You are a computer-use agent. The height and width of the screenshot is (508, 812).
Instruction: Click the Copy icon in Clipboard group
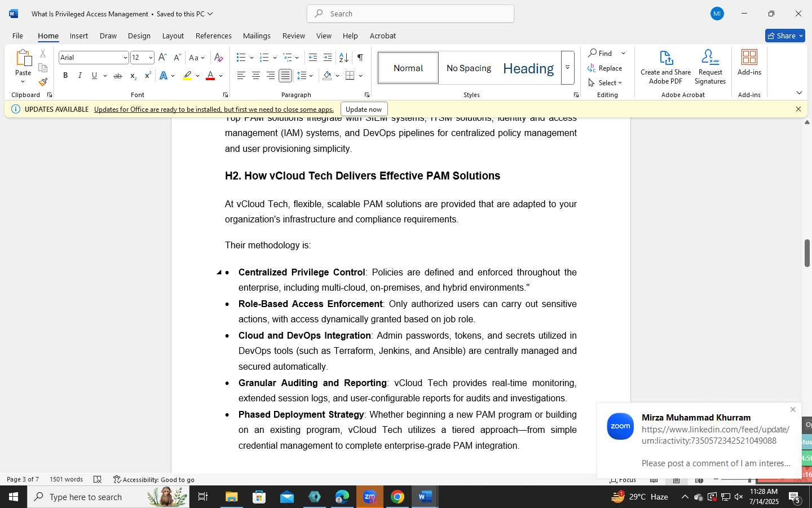point(43,68)
